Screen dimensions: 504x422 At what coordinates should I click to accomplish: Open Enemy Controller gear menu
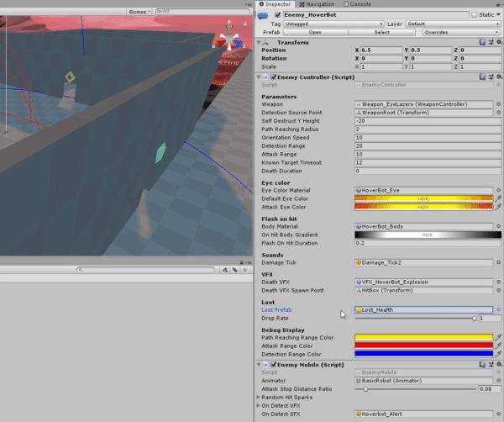click(x=499, y=76)
